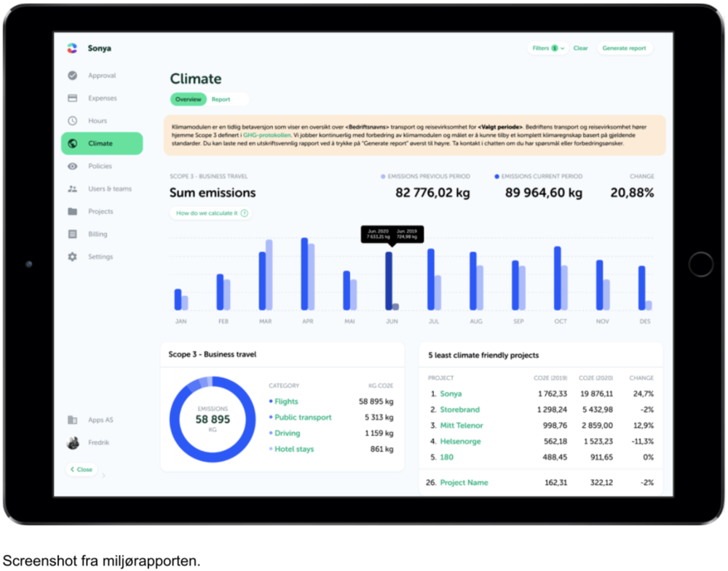The image size is (728, 571).
Task: Go to the Projects menu item
Action: click(102, 212)
